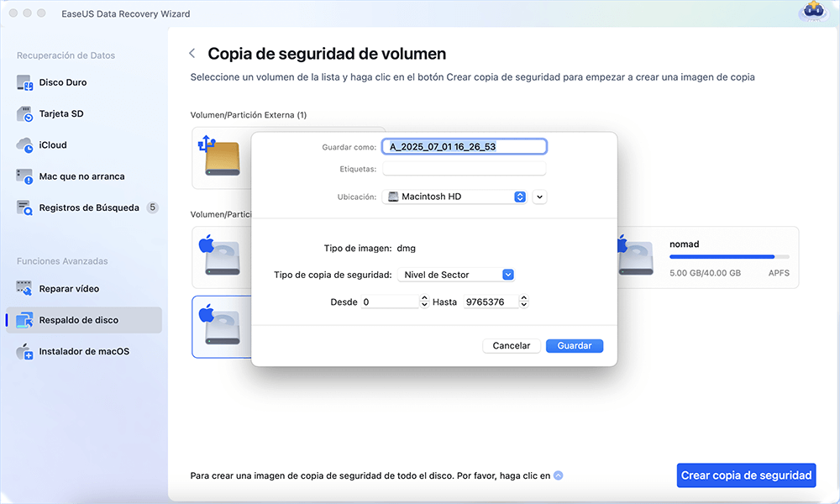
Task: Click the Disco Duro drive icon
Action: pos(24,82)
